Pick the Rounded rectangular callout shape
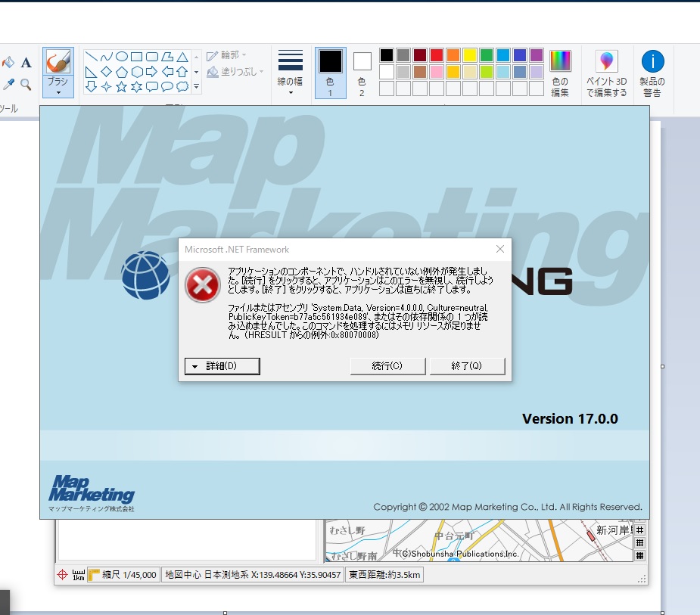Viewport: 700px width, 615px height. (152, 86)
